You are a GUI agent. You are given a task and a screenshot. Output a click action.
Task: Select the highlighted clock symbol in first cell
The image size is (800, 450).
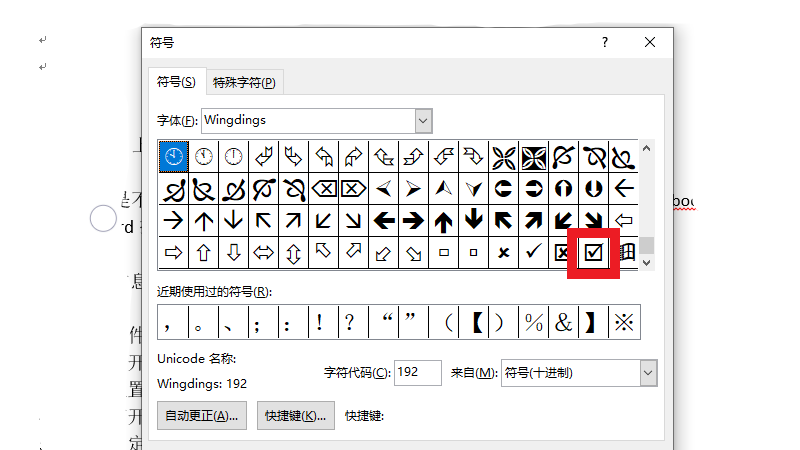[174, 156]
